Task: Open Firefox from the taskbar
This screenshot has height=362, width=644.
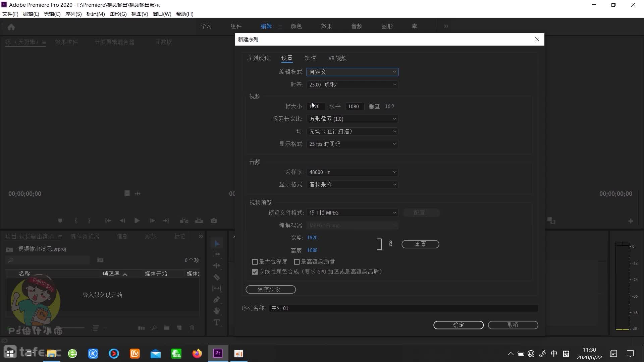Action: tap(197, 354)
